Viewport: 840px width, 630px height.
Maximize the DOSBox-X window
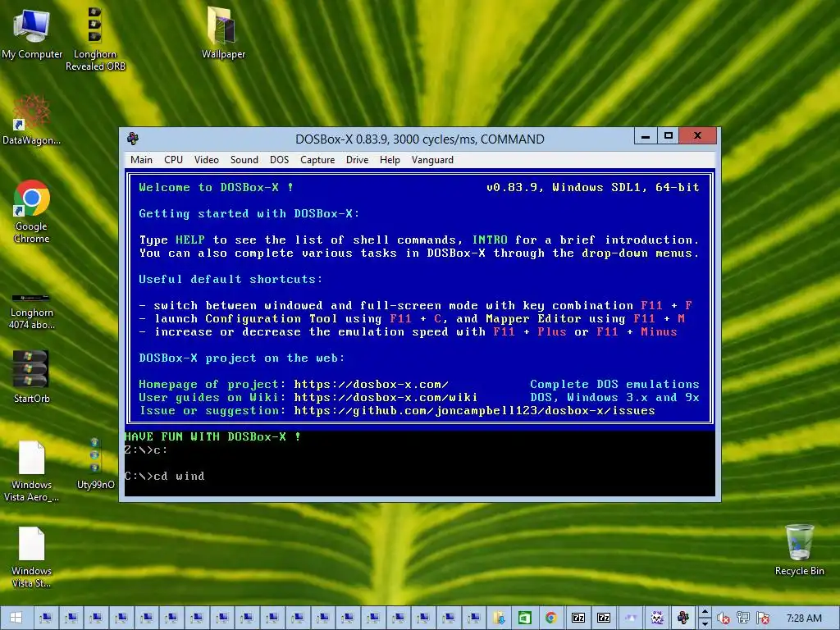click(x=668, y=136)
